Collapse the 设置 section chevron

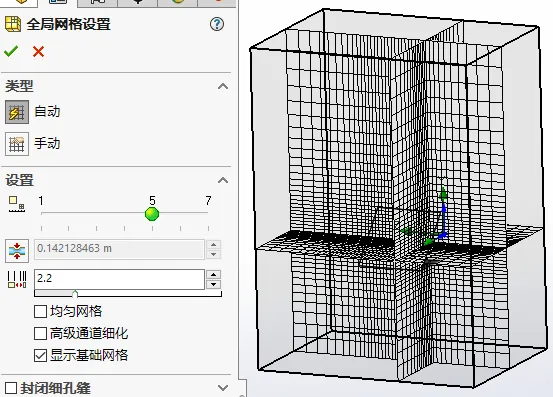pyautogui.click(x=223, y=180)
